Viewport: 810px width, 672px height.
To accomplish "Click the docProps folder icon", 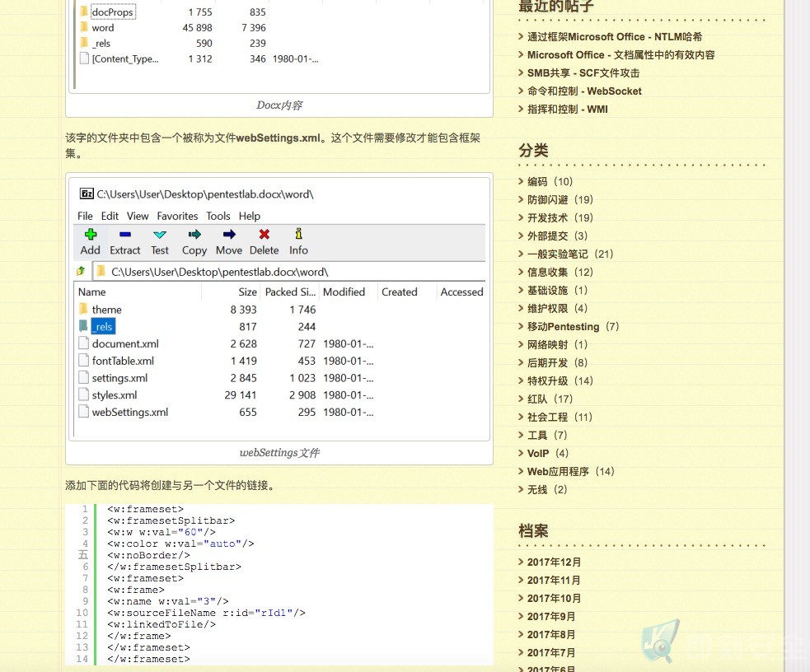I will coord(84,11).
